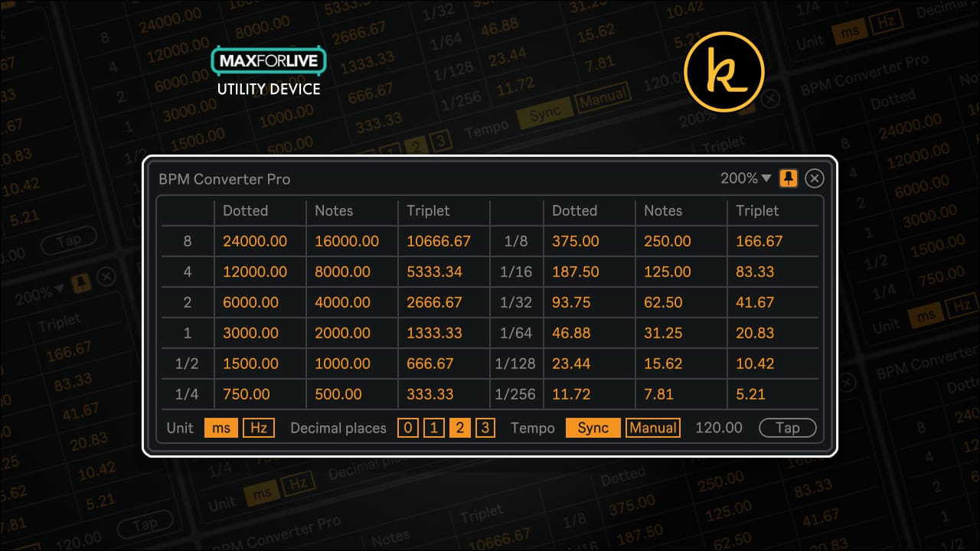This screenshot has width=980, height=551.
Task: Select dotted value 12000.00
Action: (255, 272)
